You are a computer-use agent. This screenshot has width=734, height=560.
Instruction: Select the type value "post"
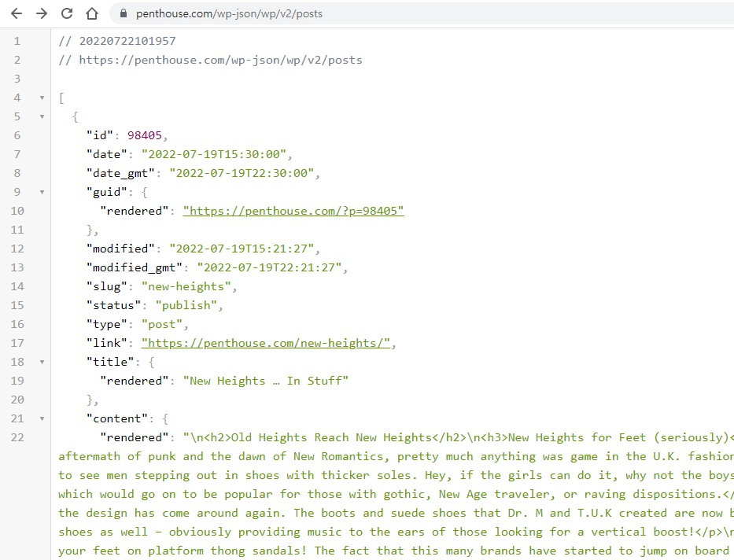pos(161,324)
